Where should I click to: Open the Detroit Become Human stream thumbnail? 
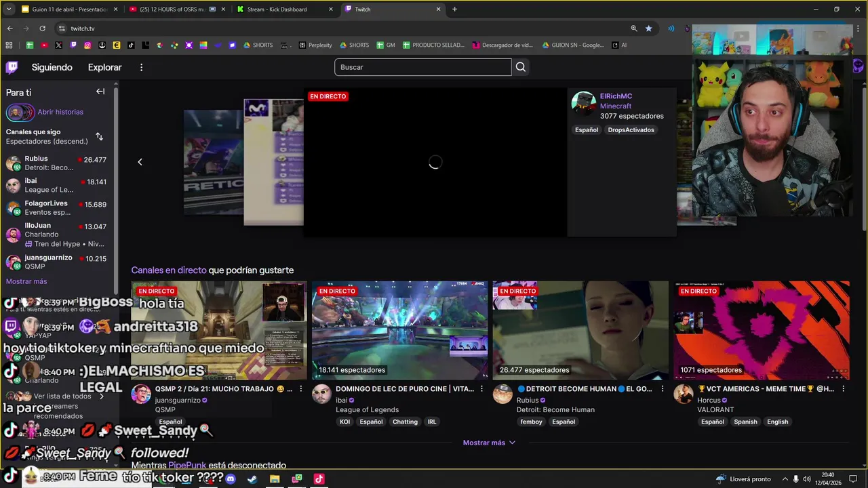tap(580, 331)
